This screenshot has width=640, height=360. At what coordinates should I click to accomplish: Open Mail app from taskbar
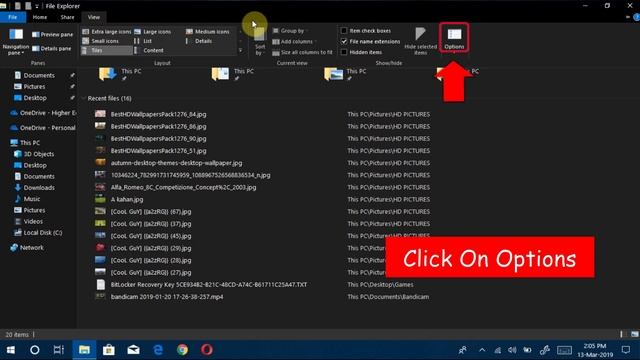coord(133,350)
